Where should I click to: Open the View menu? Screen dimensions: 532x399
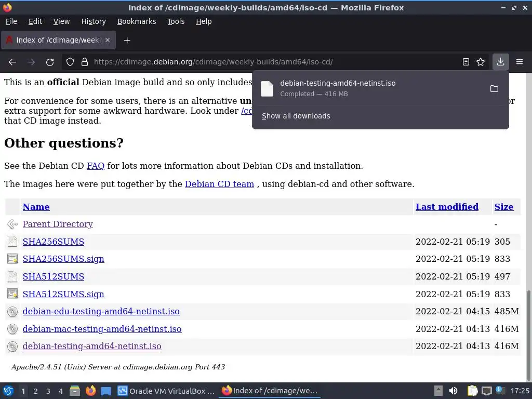[61, 21]
